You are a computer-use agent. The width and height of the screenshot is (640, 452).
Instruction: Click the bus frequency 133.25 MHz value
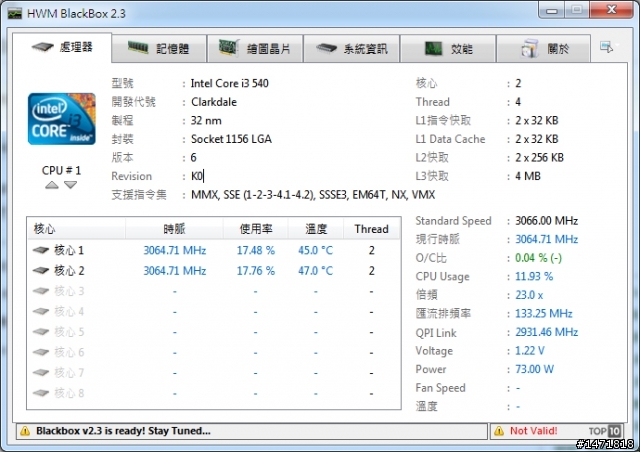tap(544, 313)
